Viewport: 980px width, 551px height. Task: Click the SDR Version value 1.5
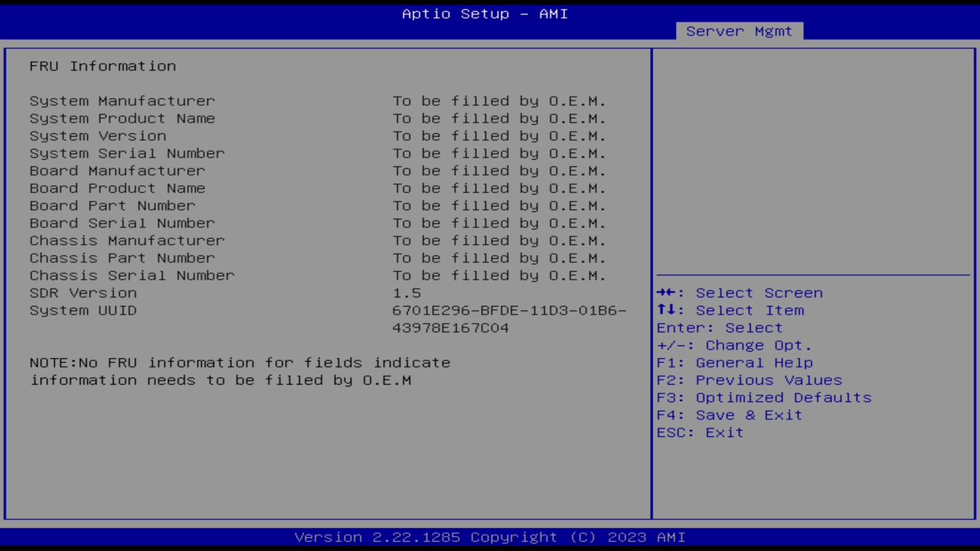tap(407, 294)
